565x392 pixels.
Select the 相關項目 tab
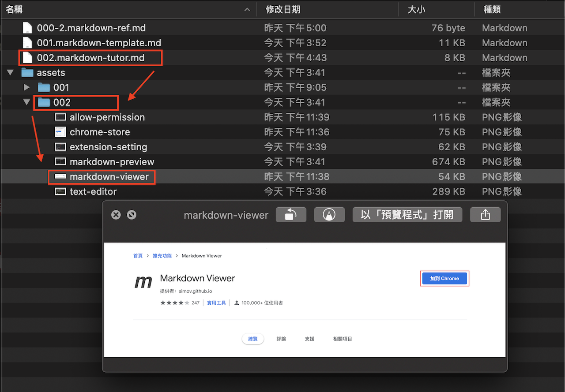(343, 339)
